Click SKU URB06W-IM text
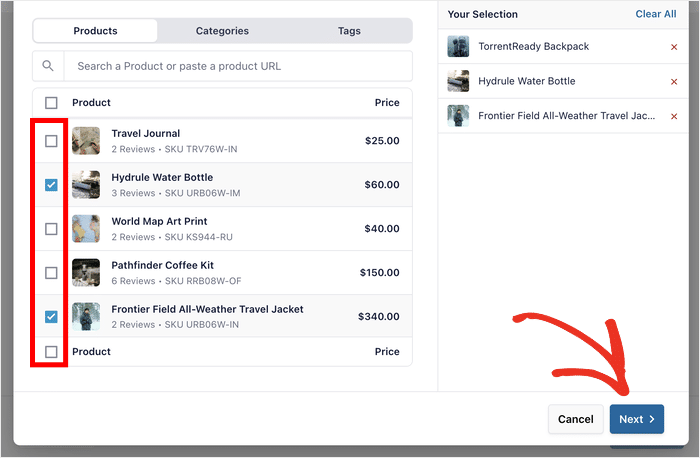The height and width of the screenshot is (458, 700). tap(202, 193)
